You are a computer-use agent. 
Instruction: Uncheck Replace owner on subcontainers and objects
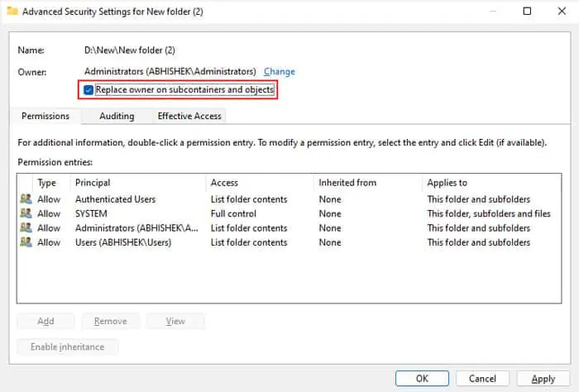(x=89, y=89)
